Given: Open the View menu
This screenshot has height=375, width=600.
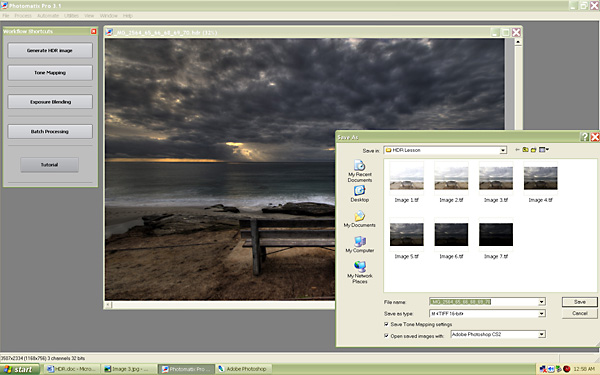Looking at the screenshot, I should tap(89, 16).
